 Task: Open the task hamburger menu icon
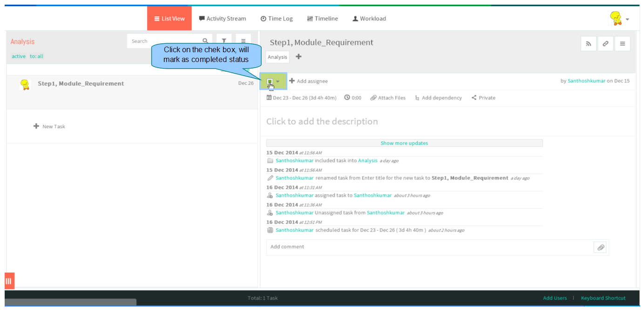pos(623,44)
